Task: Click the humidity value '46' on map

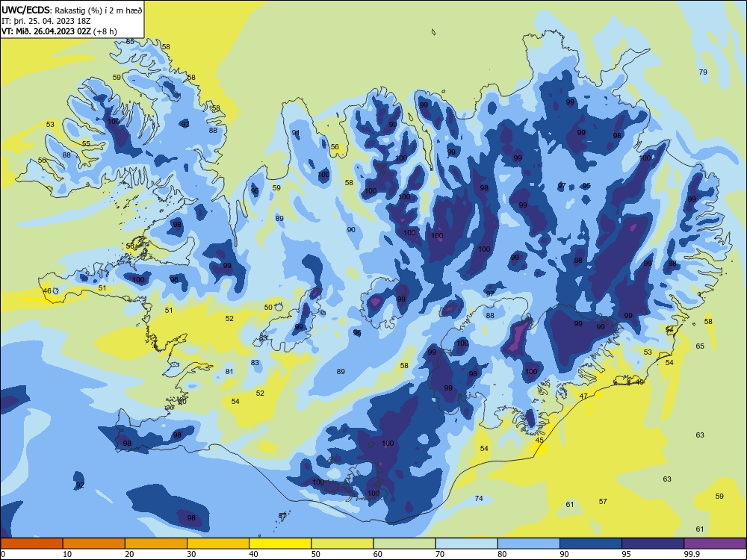Action: coord(47,290)
